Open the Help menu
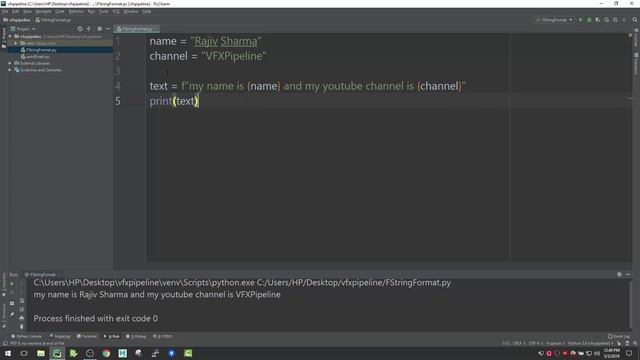The image size is (640, 360). tap(147, 11)
